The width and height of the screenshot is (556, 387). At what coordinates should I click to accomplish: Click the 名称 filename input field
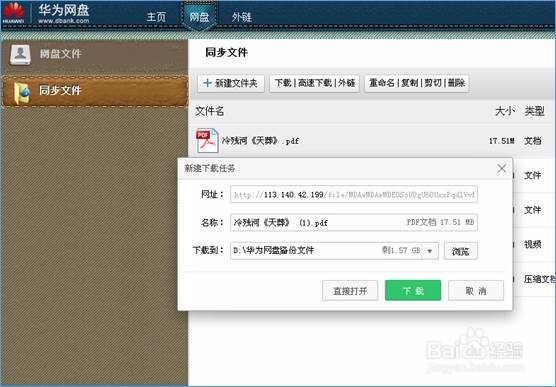click(354, 222)
